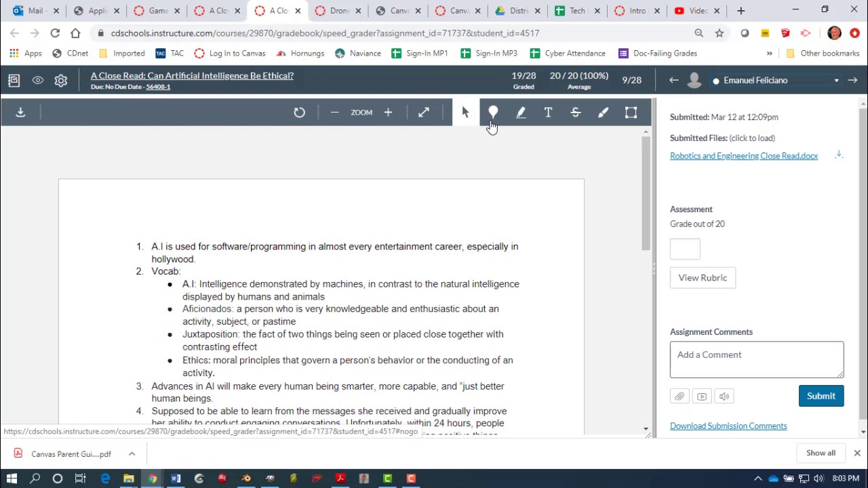Select the area annotation box tool
Viewport: 868px width, 488px height.
(x=631, y=113)
